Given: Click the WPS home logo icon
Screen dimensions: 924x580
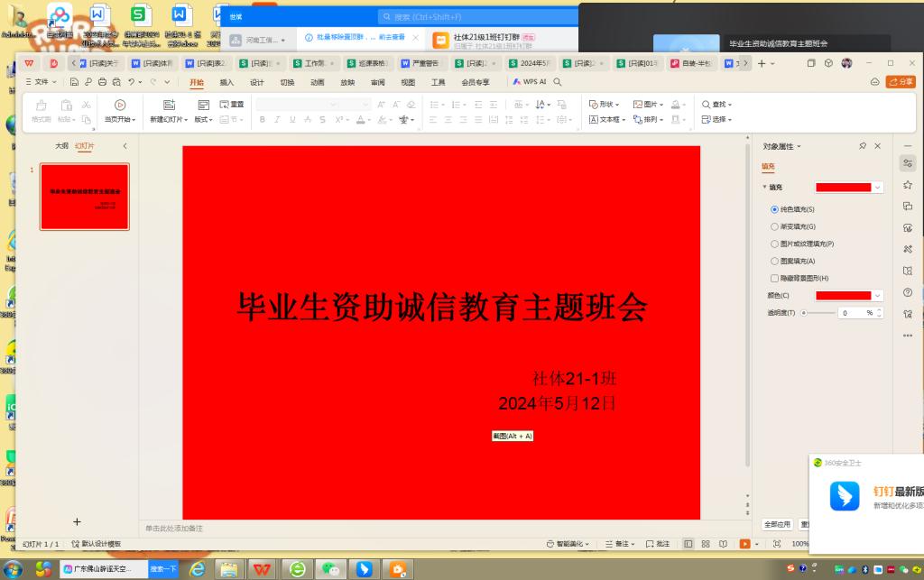Looking at the screenshot, I should tap(29, 64).
